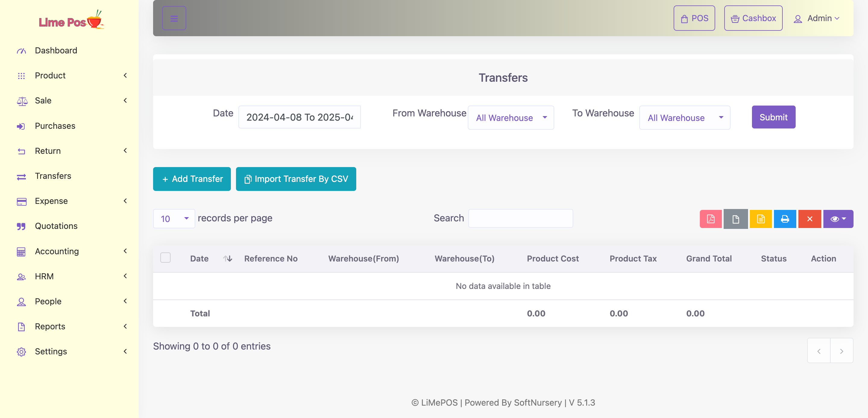
Task: Open the Cashbox button
Action: click(x=753, y=18)
